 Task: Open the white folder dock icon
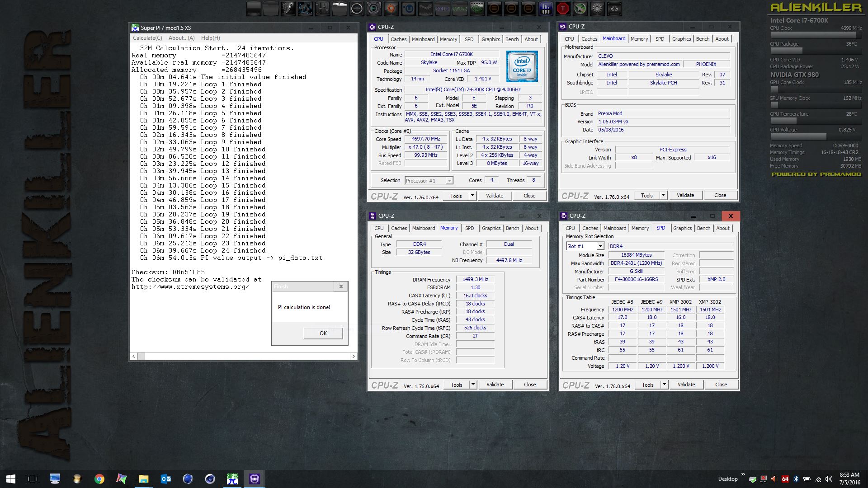(x=340, y=9)
